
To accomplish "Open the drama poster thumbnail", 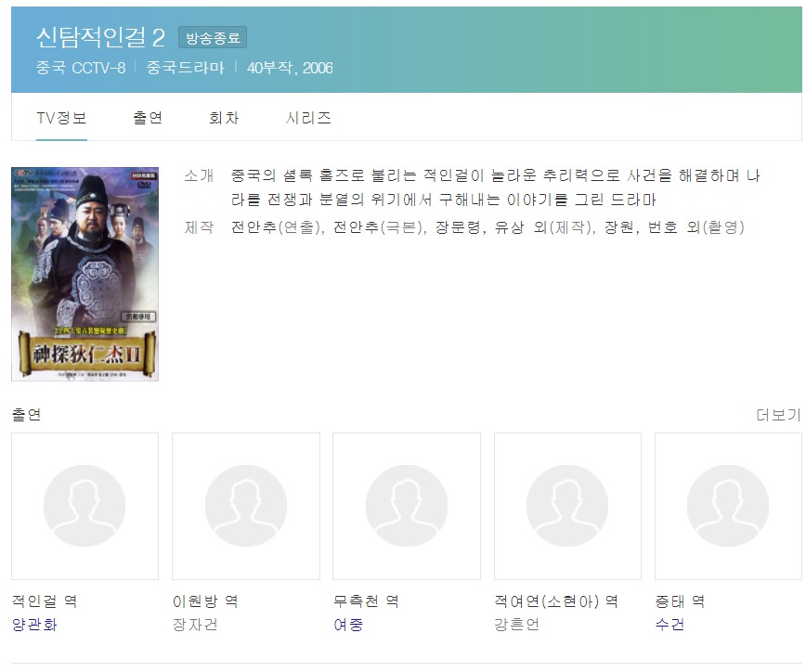I will [84, 274].
